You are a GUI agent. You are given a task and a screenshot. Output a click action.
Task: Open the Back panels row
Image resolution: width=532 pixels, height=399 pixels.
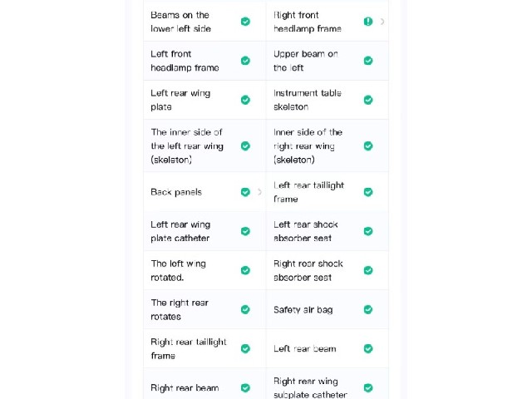[x=204, y=192]
